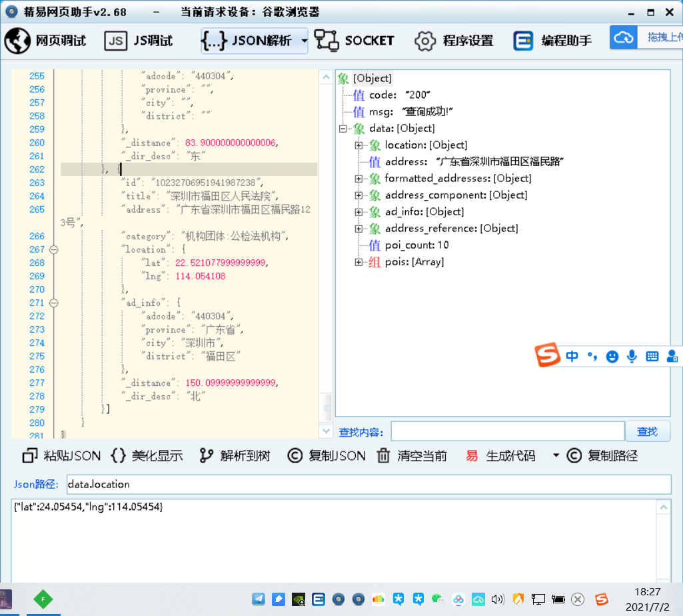
Task: Fold the code at line 267
Action: click(54, 249)
